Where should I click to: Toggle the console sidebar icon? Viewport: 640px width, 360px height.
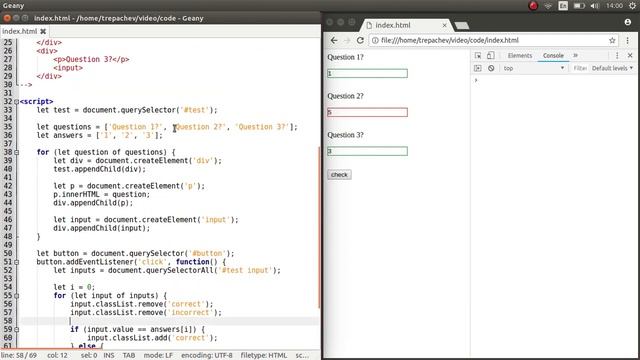(x=478, y=68)
